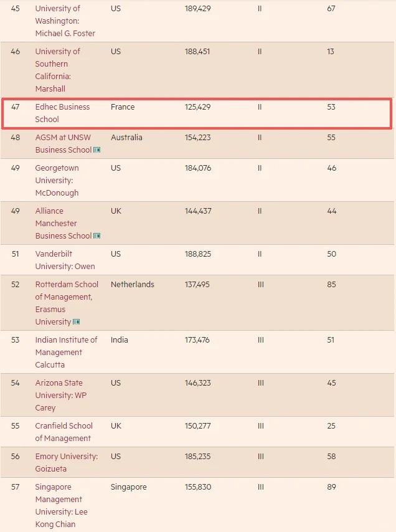
Task: Click the Netherlands country cell
Action: coord(133,285)
